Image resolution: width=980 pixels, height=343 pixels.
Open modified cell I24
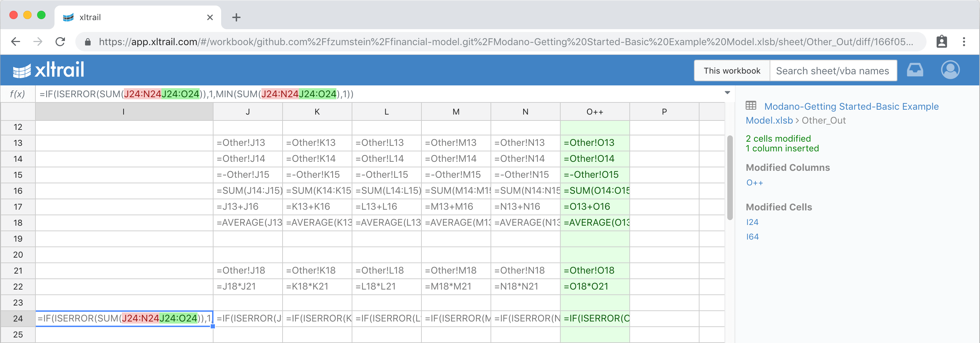click(752, 222)
